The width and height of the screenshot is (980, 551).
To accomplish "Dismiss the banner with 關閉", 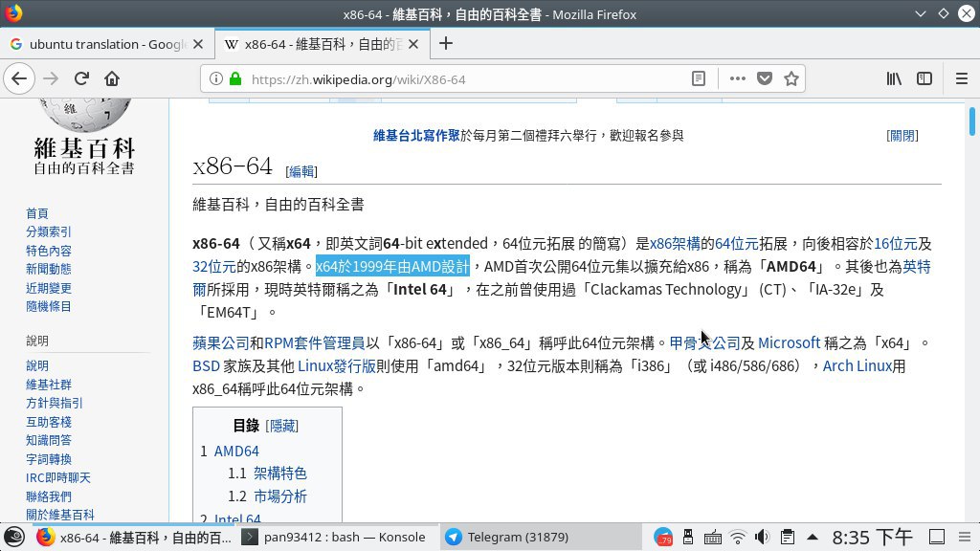I will coord(902,136).
